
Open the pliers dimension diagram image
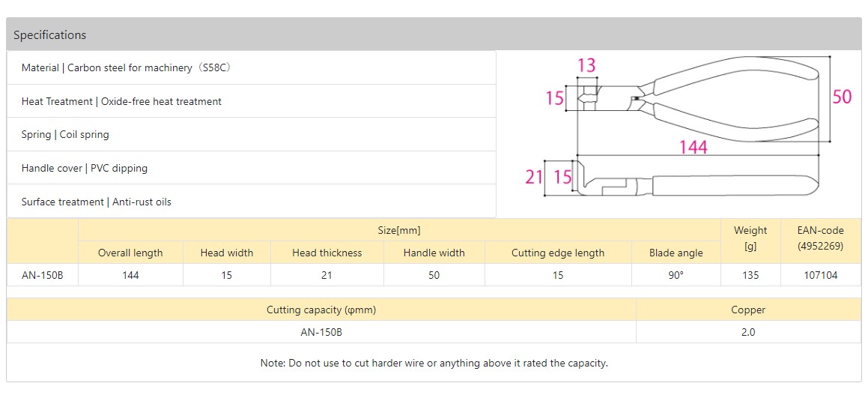tap(696, 127)
